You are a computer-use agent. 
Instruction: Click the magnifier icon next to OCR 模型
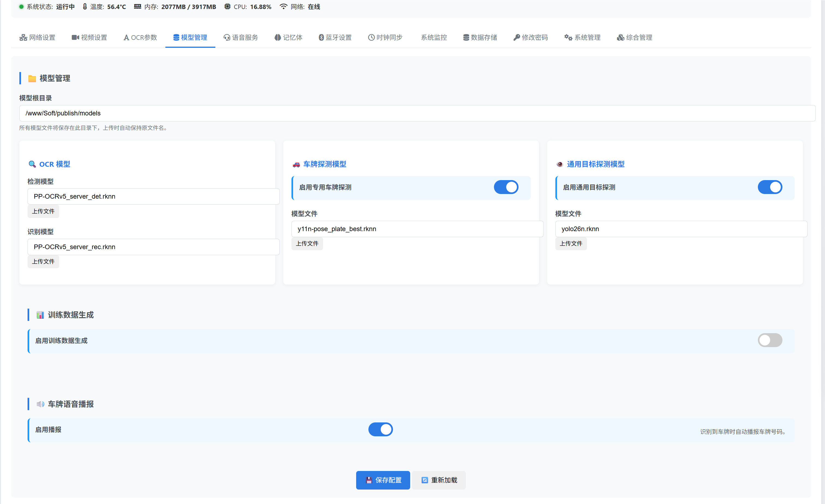[x=32, y=164]
